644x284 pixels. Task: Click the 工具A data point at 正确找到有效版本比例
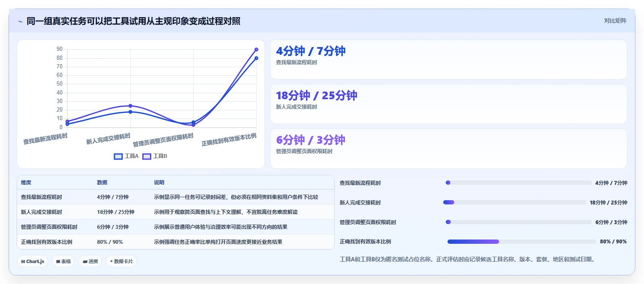[x=256, y=58]
